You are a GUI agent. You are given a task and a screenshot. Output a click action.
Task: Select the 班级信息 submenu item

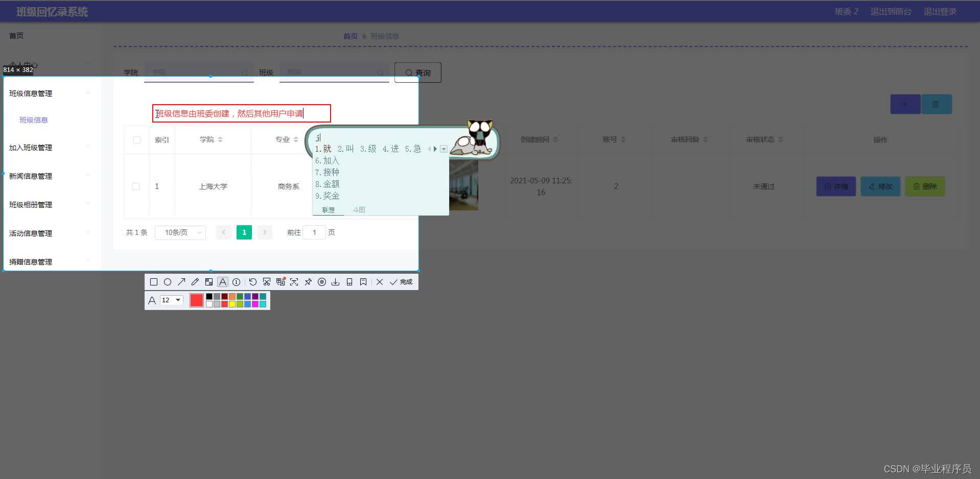[x=34, y=120]
